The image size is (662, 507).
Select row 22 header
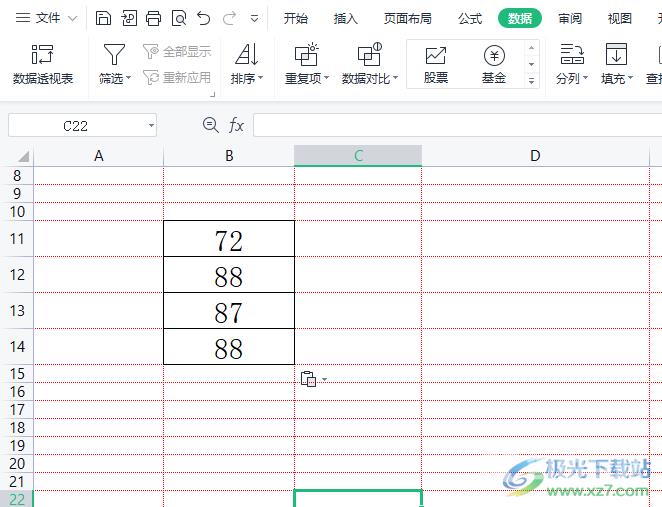tap(17, 499)
